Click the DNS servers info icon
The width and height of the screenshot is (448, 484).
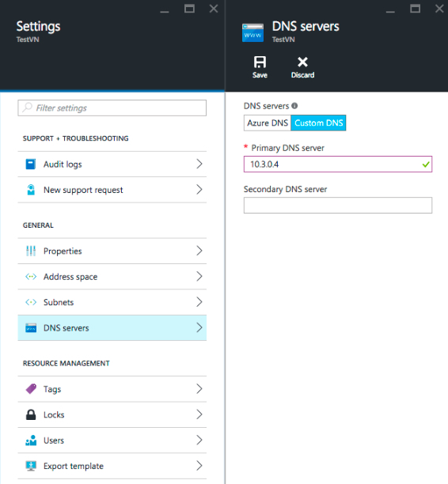tap(294, 105)
